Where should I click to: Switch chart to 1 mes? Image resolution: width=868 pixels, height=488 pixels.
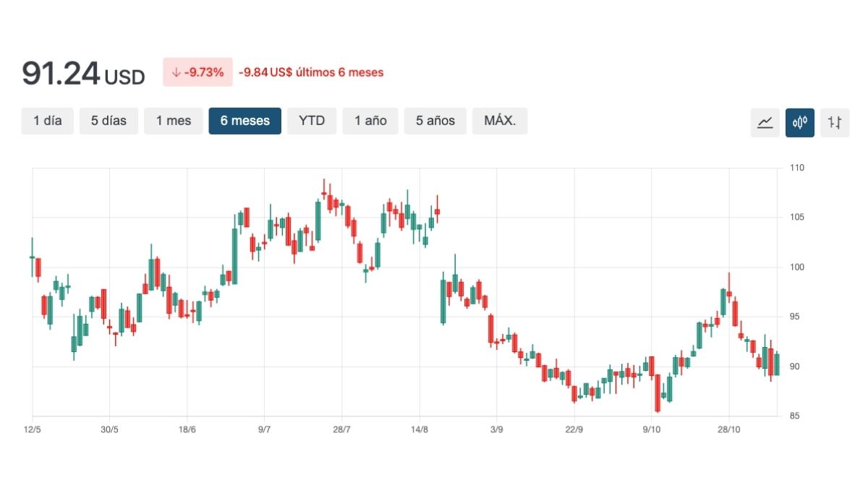click(174, 121)
